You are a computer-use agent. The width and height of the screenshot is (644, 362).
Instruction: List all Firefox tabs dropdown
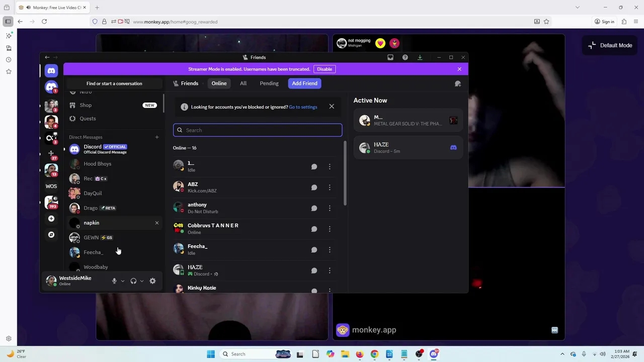[x=578, y=8]
